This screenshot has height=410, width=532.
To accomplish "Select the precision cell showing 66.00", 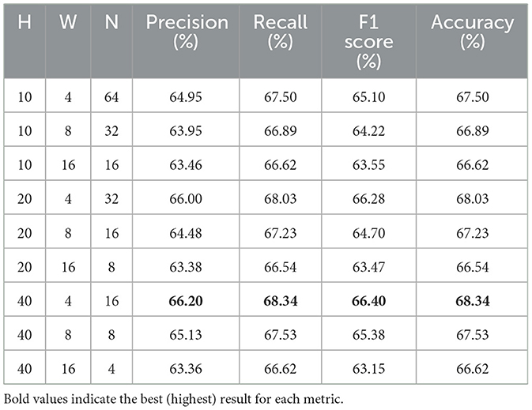I will pyautogui.click(x=186, y=198).
